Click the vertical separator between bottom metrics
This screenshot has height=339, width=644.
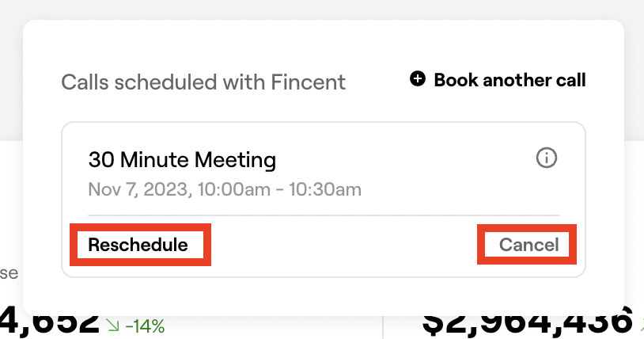(383, 327)
